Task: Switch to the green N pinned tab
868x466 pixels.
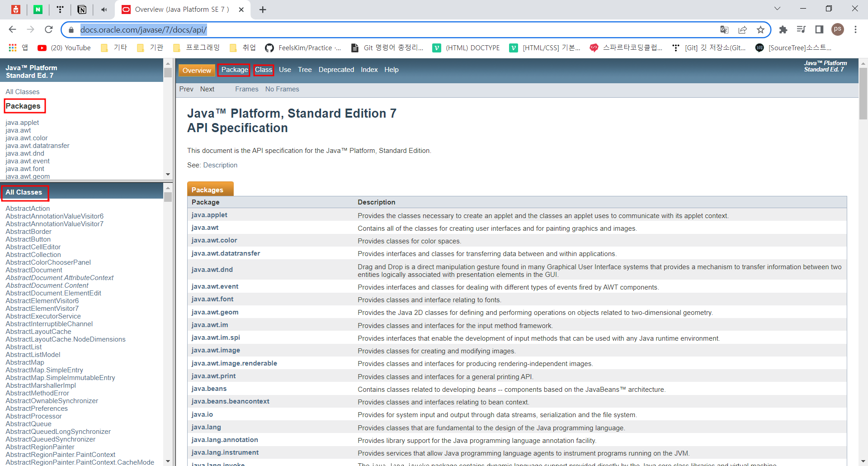Action: [x=38, y=10]
